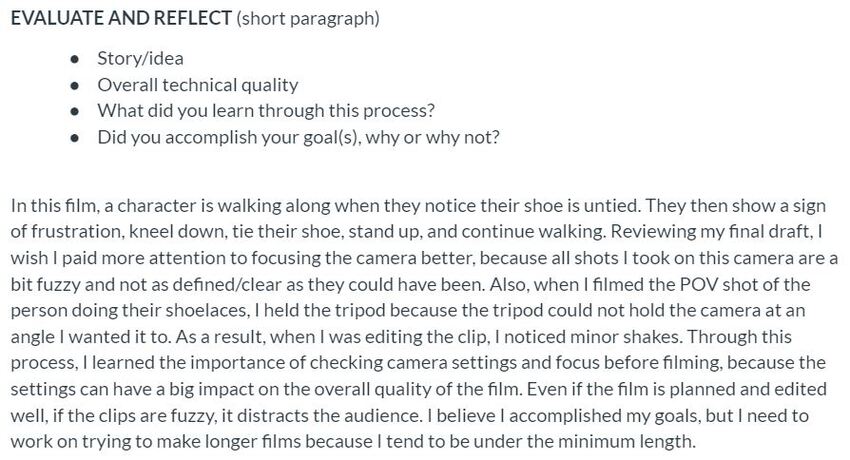
Task: Click "What did you learn" bullet line
Action: [265, 111]
